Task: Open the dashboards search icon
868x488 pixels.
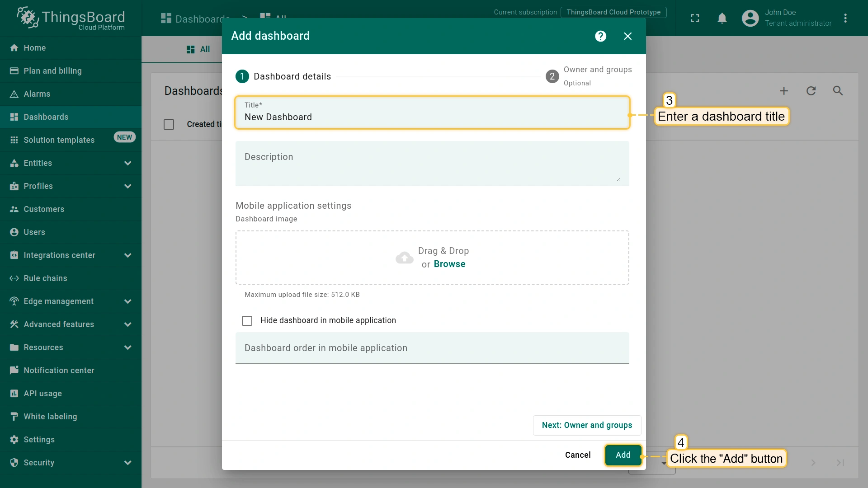Action: [838, 91]
